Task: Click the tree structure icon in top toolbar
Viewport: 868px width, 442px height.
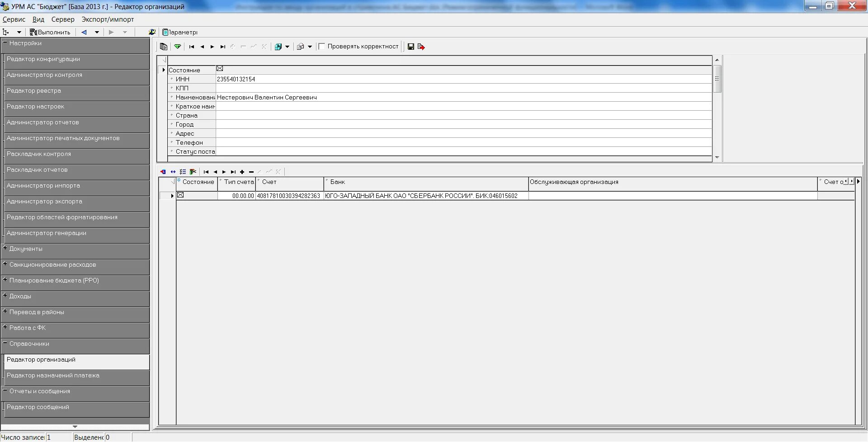Action: [6, 32]
